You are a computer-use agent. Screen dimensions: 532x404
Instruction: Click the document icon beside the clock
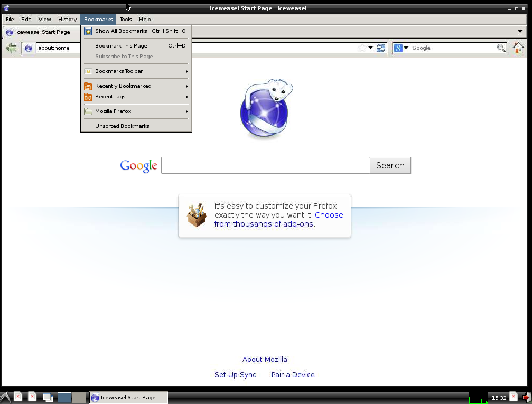tap(514, 397)
